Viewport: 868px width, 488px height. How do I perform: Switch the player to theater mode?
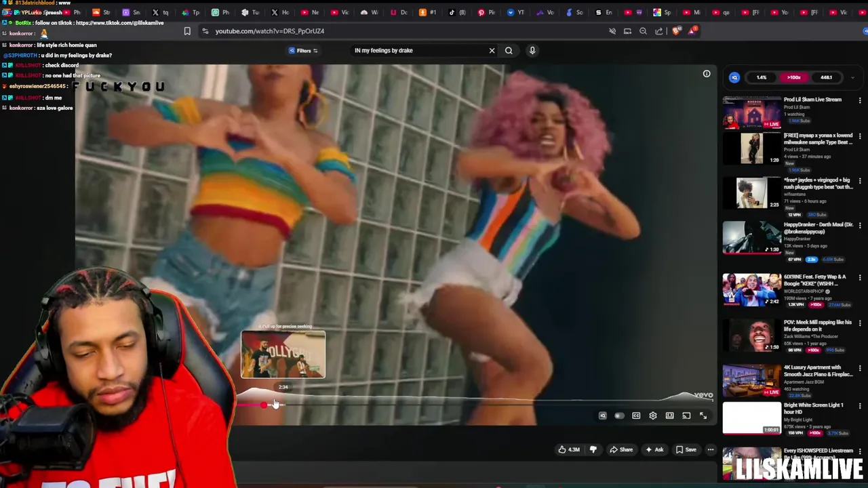coord(669,416)
